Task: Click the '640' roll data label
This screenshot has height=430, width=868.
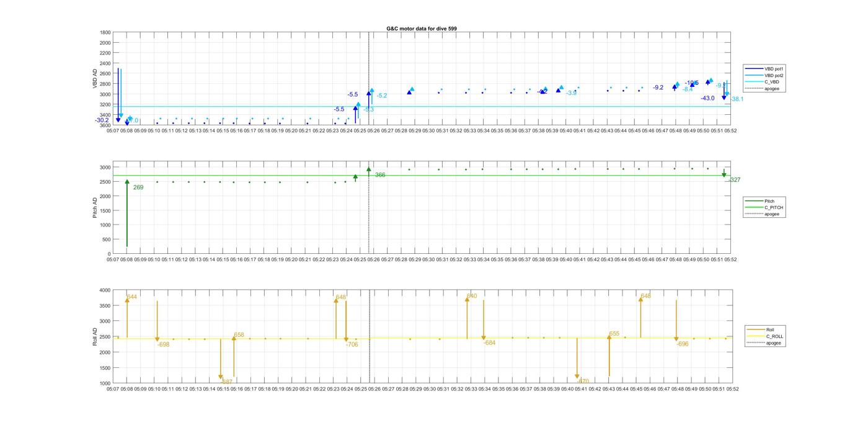Action: [x=472, y=296]
